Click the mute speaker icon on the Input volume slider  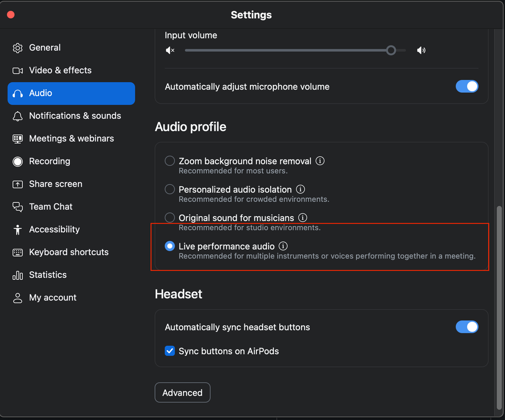tap(170, 51)
